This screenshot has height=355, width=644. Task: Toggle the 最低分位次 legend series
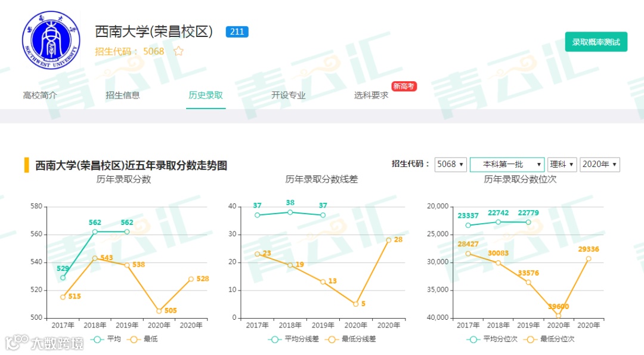pyautogui.click(x=549, y=339)
